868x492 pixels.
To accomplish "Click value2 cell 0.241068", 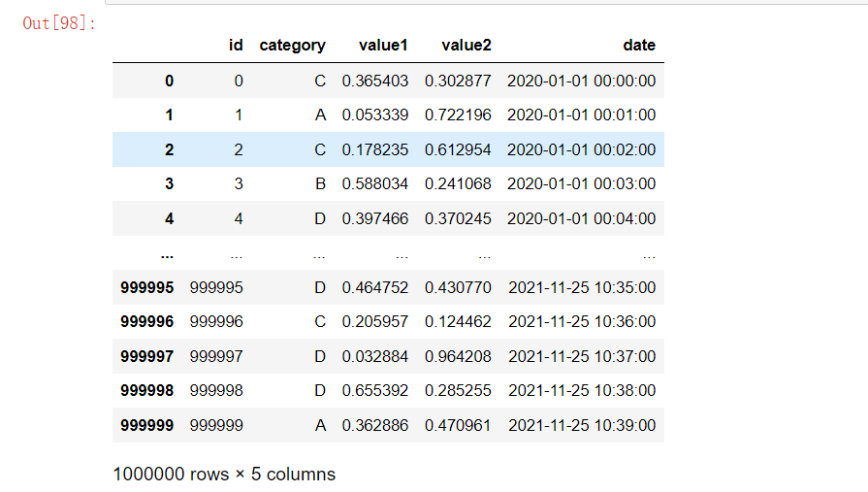I will point(458,183).
